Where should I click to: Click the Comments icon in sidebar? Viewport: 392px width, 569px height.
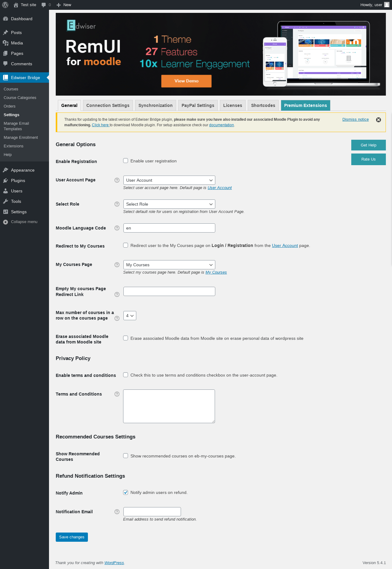pyautogui.click(x=6, y=64)
